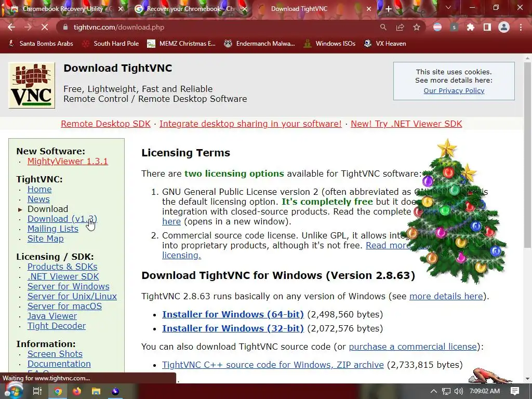Show the calendar from the 7:09:02 AM clock
Viewport: 532px width, 399px height.
click(x=485, y=391)
